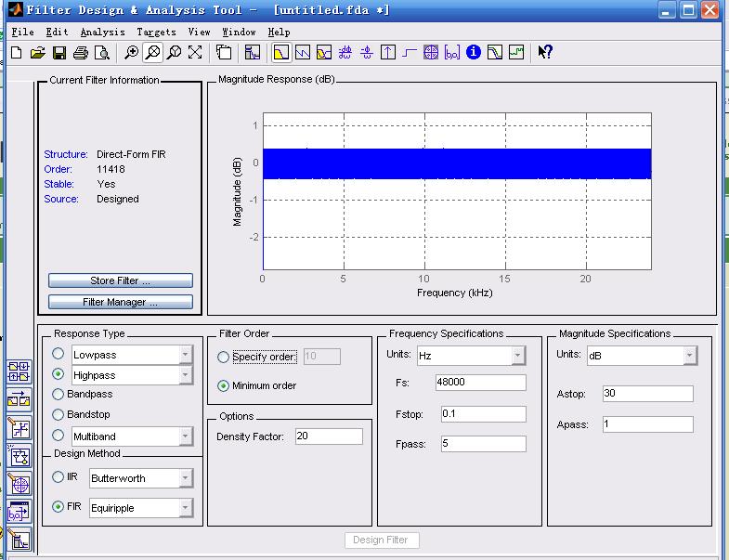Restore default view with crossed arrows icon
Screen dimensions: 729x560
click(195, 53)
